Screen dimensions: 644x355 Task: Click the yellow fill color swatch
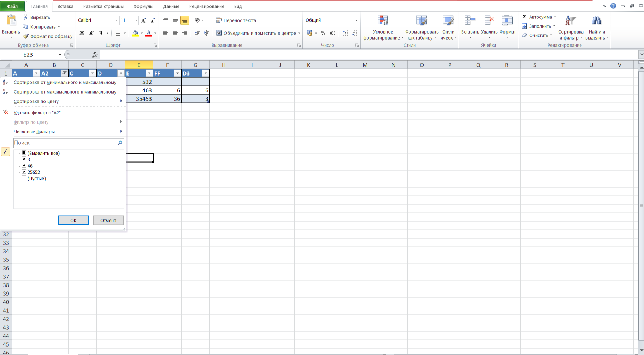(x=135, y=33)
